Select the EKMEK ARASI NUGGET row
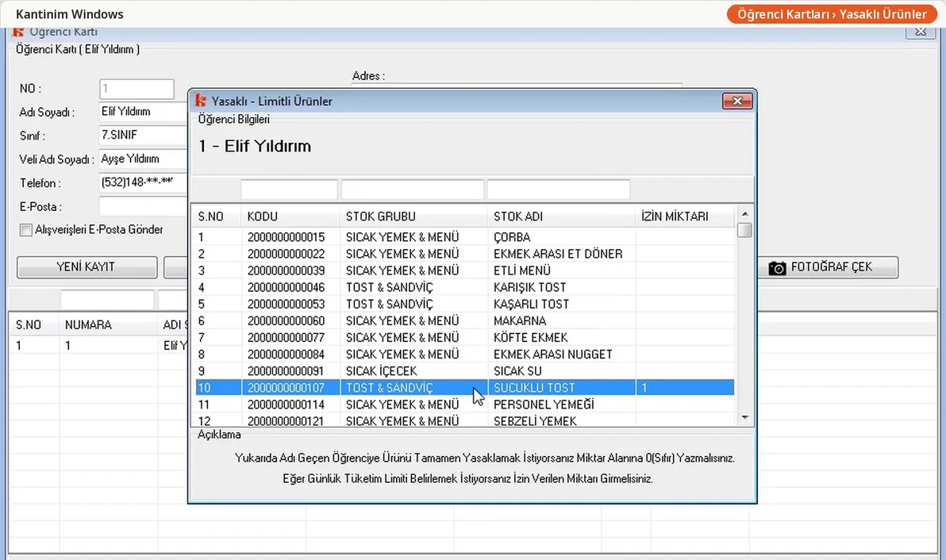The height and width of the screenshot is (560, 946). 464,355
